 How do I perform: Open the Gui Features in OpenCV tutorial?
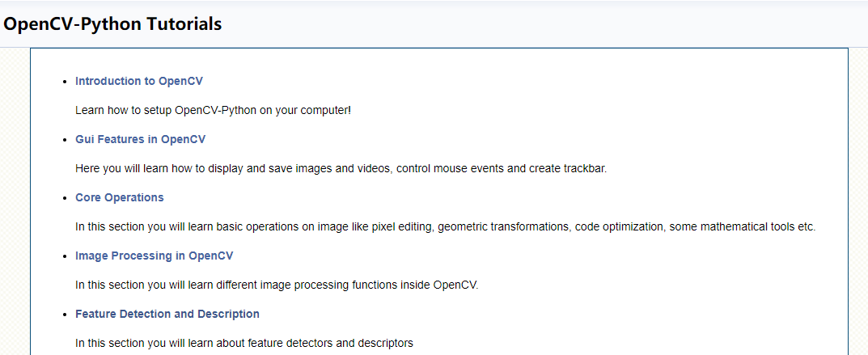[x=140, y=139]
